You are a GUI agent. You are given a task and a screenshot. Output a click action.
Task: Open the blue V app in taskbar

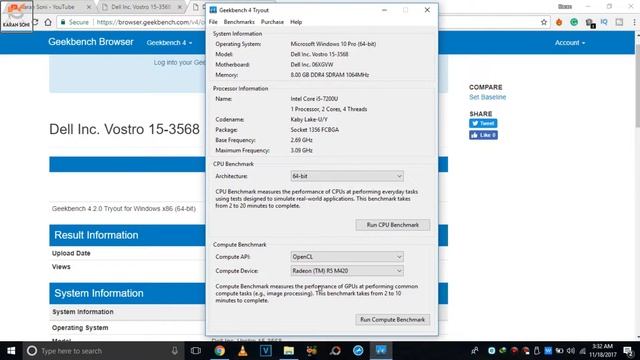coord(266,351)
